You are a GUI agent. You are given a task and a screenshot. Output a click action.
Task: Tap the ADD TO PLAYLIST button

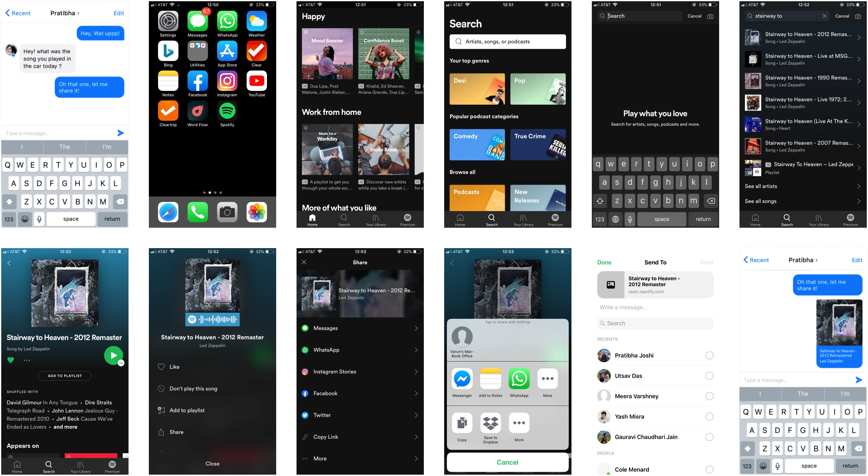point(65,376)
